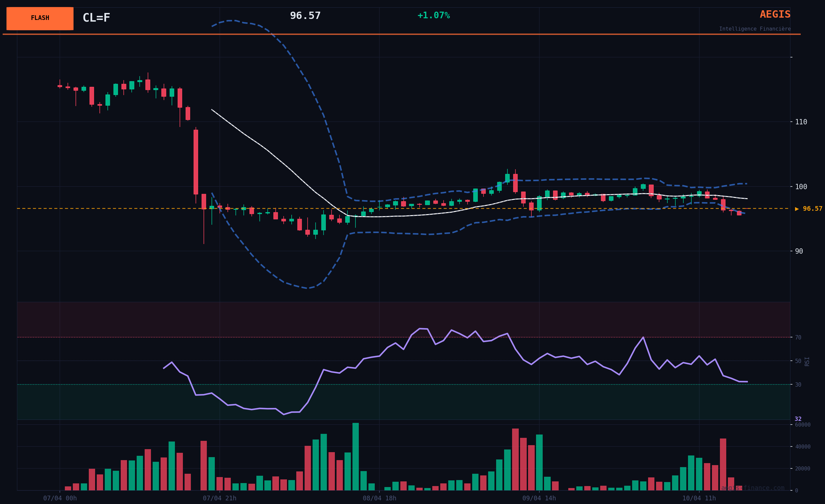The image size is (825, 504).
Task: Click the AEGIS logo text
Action: click(x=775, y=14)
